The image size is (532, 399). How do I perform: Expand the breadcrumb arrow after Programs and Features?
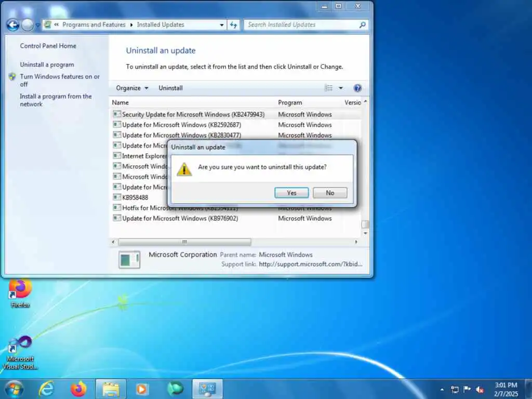pyautogui.click(x=131, y=25)
